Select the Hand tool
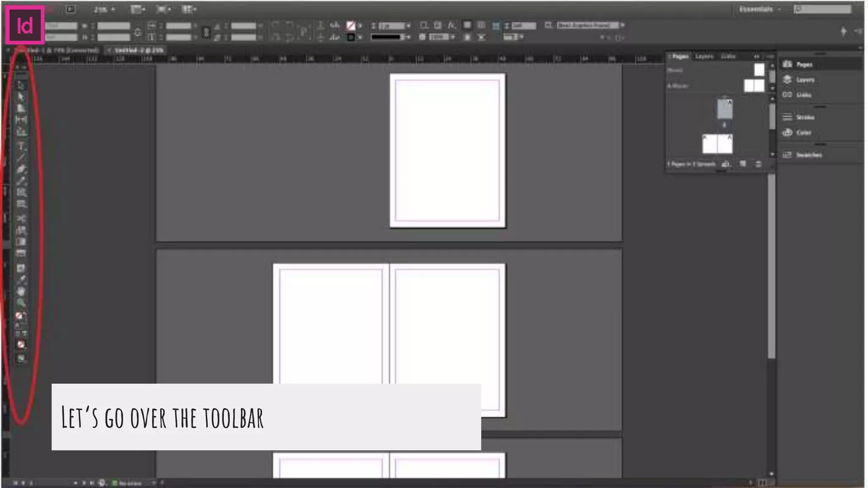This screenshot has width=868, height=488. pos(21,291)
